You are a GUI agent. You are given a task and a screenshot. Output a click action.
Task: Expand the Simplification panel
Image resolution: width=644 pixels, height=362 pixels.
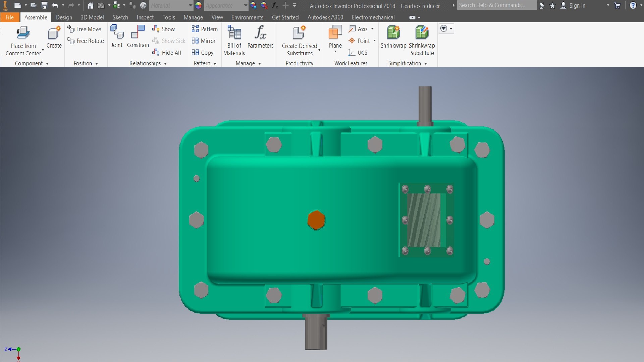tap(408, 63)
